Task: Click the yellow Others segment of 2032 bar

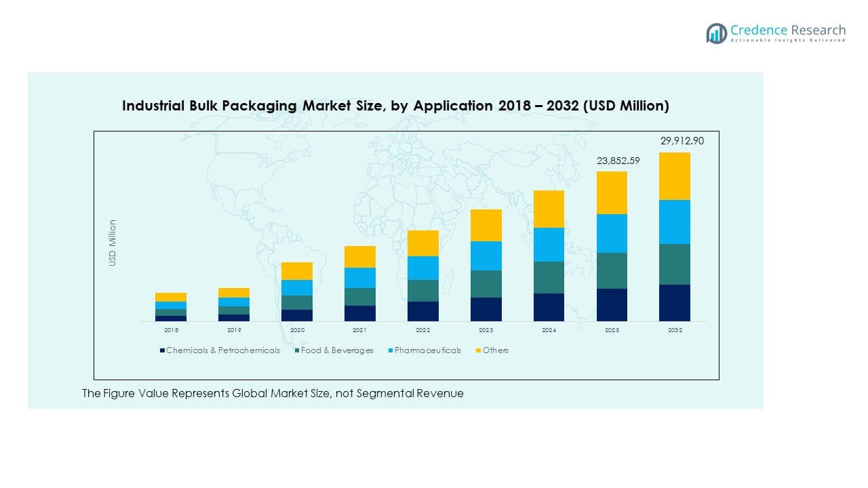Action: [x=674, y=176]
